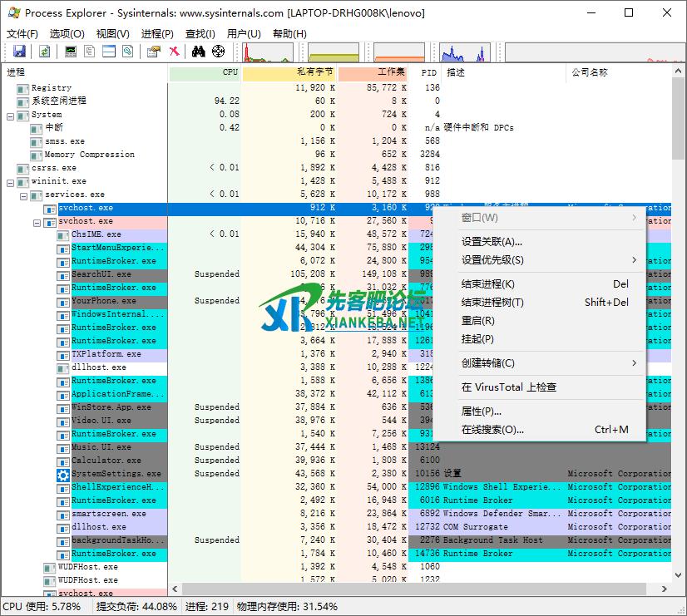Screen dimensions: 687x616
Task: Click the Show Process Tree toolbar icon
Action: coord(90,52)
